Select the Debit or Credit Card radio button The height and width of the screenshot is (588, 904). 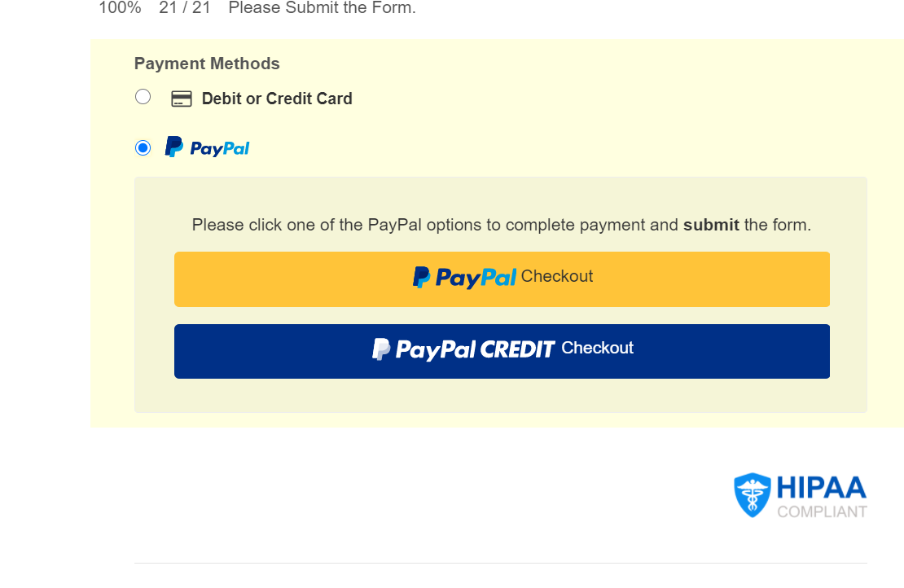[x=143, y=97]
